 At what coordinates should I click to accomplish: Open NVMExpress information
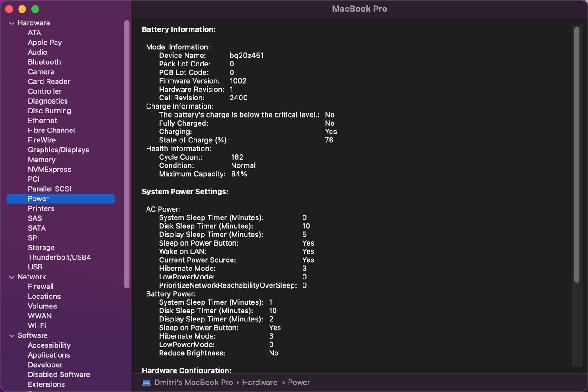[x=49, y=170]
